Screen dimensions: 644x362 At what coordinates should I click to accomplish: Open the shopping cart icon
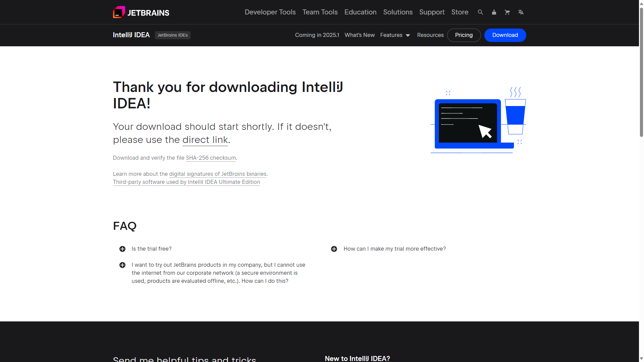tap(507, 12)
